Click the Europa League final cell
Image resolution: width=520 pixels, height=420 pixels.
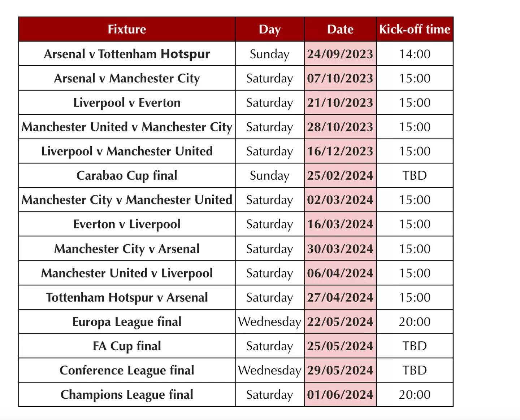point(127,321)
